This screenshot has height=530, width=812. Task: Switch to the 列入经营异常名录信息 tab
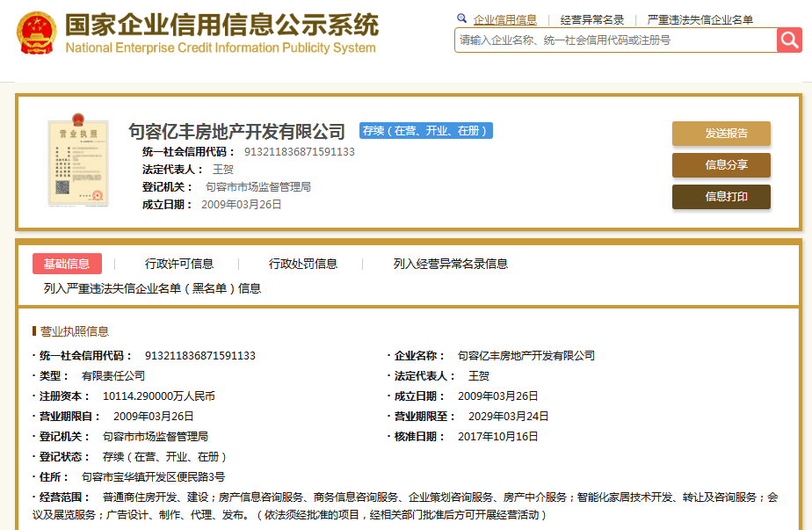[x=451, y=264]
